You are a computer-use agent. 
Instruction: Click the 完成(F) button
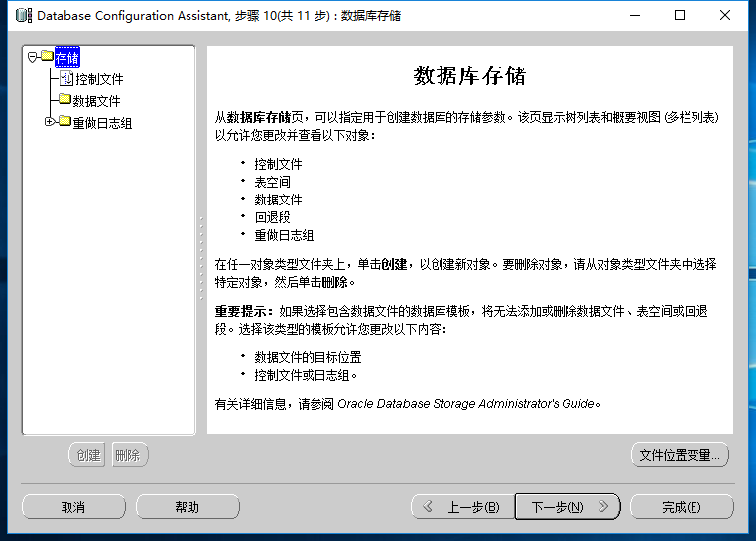pos(682,507)
